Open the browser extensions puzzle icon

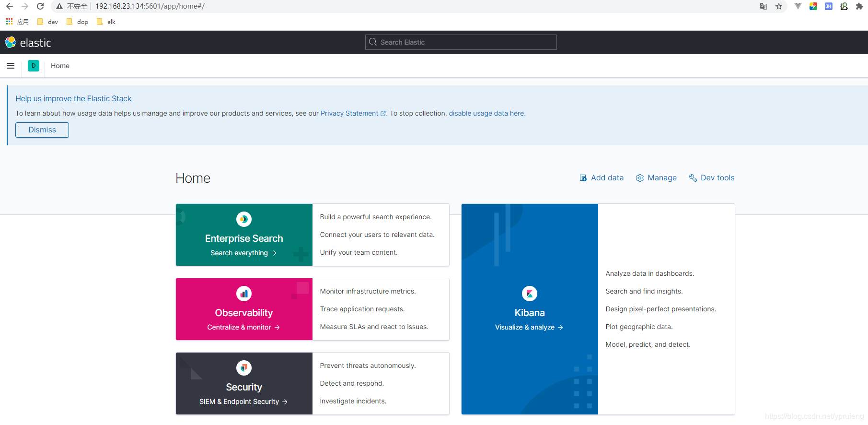859,6
